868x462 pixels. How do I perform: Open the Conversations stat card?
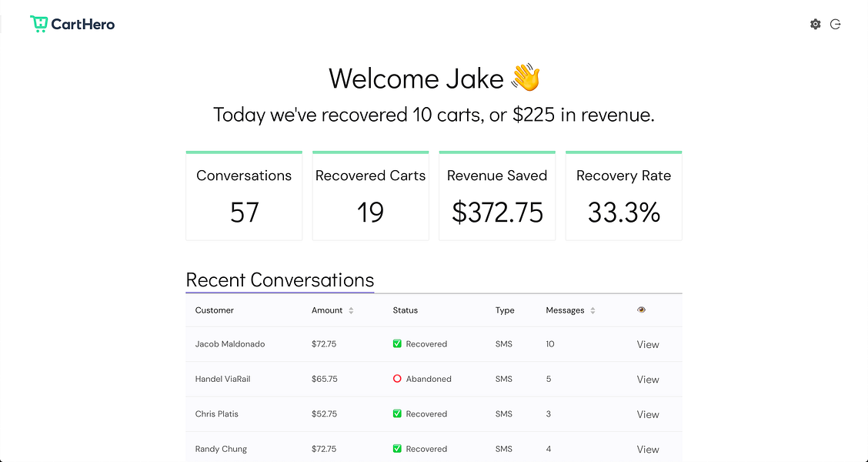(x=244, y=196)
